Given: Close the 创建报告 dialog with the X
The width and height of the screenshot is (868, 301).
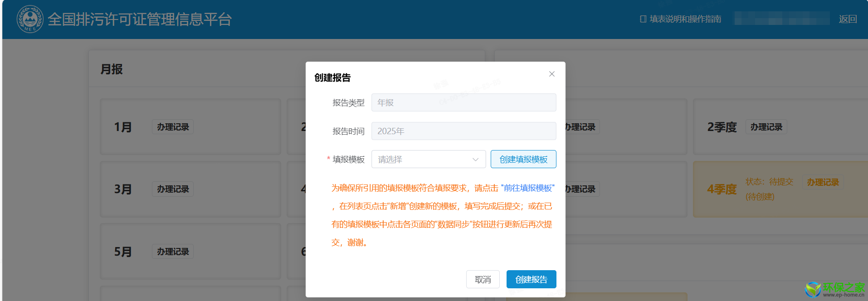Looking at the screenshot, I should click(x=551, y=74).
